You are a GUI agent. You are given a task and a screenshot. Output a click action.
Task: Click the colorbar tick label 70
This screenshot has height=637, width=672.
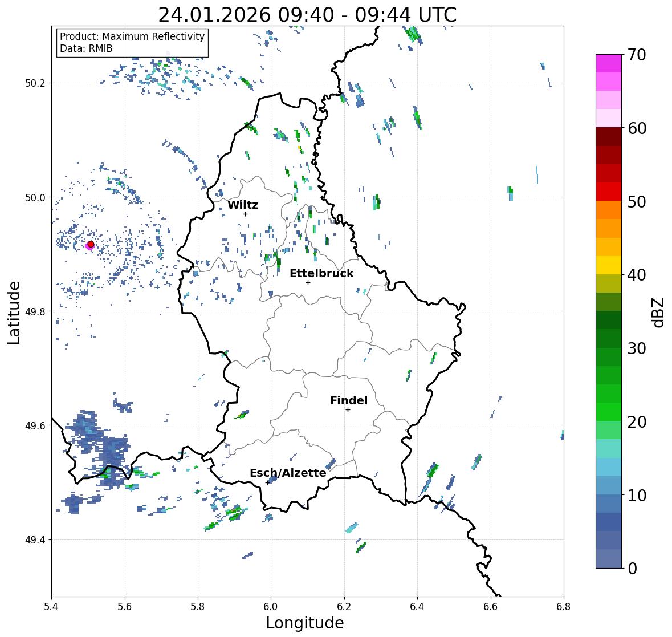pyautogui.click(x=637, y=55)
